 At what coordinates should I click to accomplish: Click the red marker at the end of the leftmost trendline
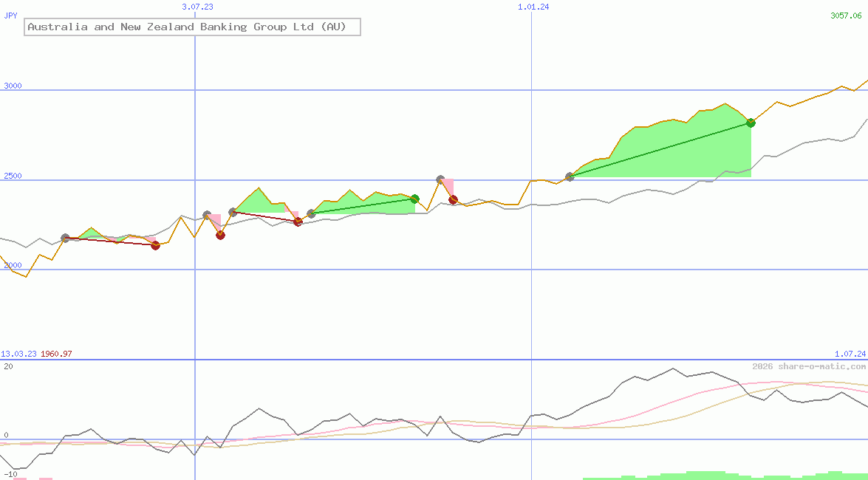click(x=155, y=246)
